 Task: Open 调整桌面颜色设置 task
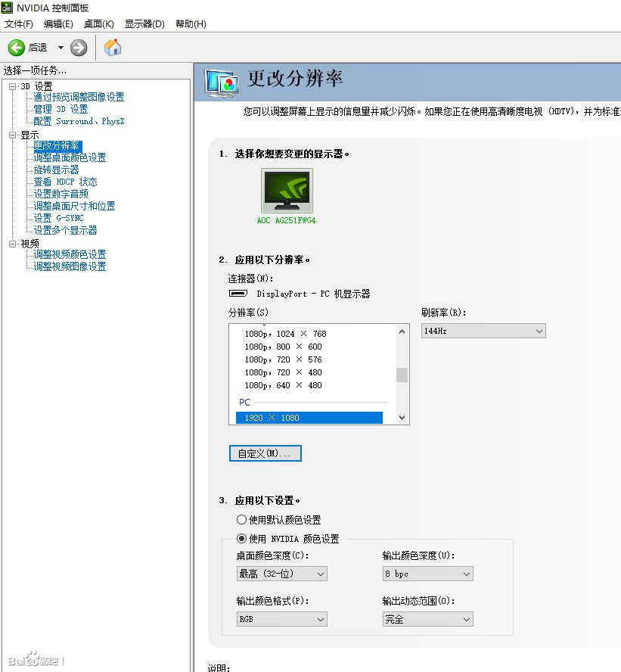pos(70,157)
